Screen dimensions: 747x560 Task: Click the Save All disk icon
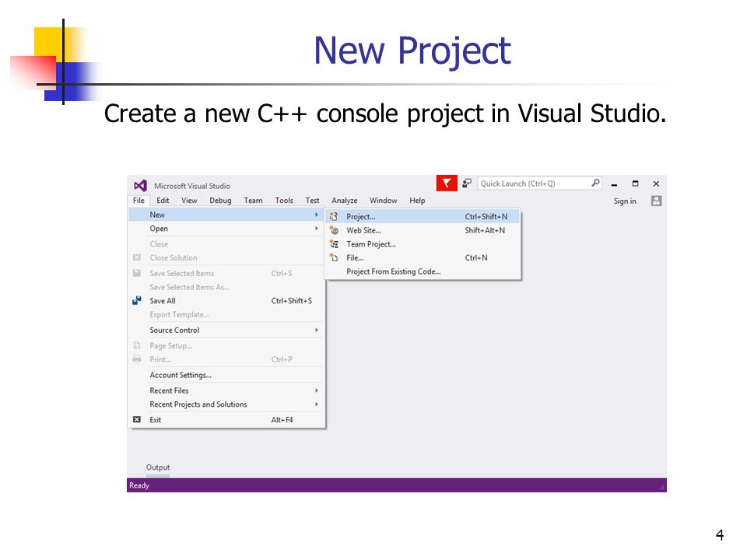[x=137, y=300]
